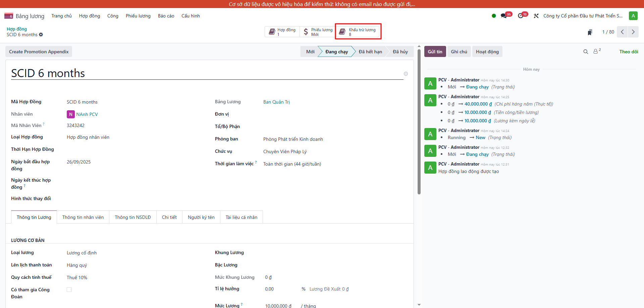Edit the SCID 6 months title field

click(207, 73)
